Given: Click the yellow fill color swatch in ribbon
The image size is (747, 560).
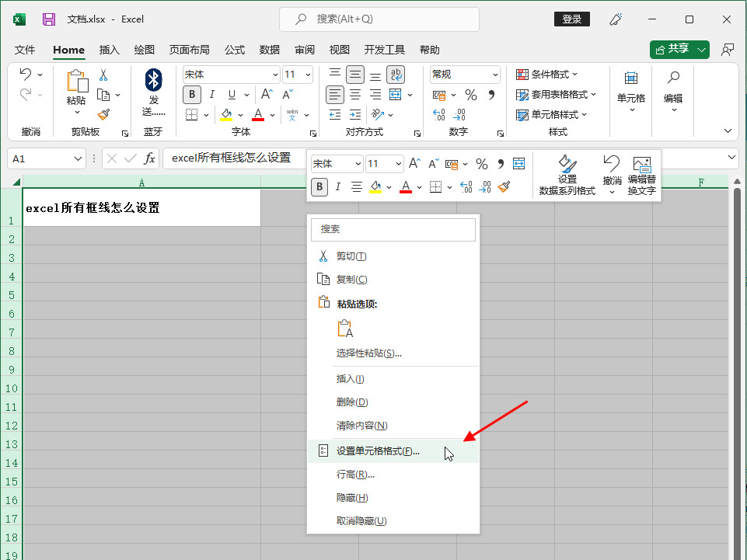Looking at the screenshot, I should [227, 115].
